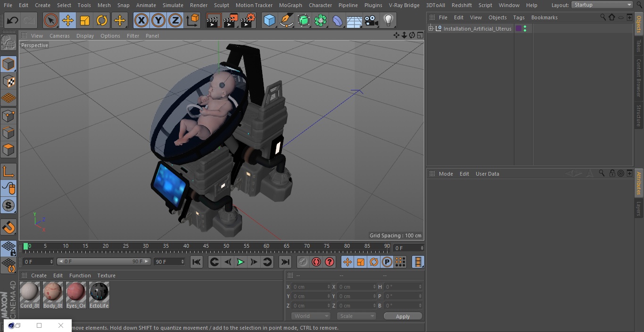
Task: Go to start of animation
Action: point(197,262)
